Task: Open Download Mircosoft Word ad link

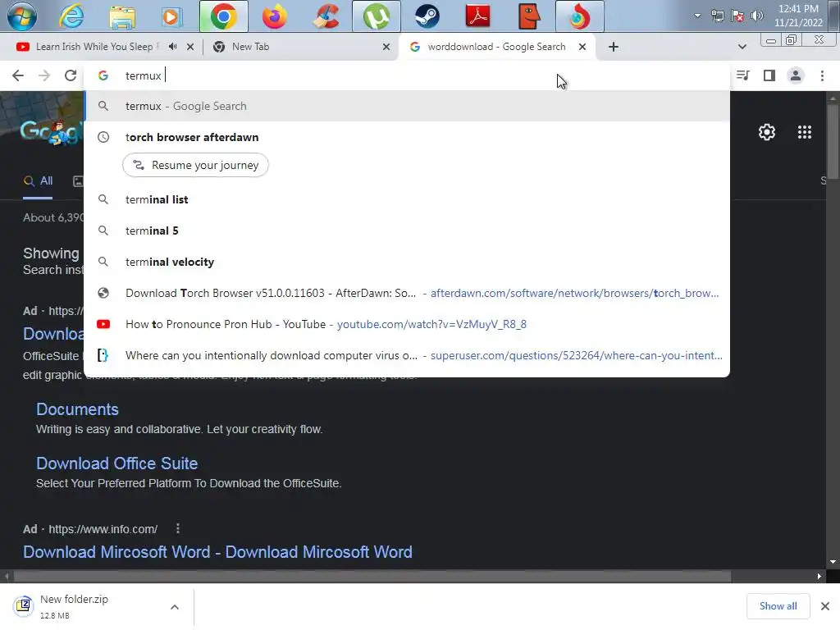Action: 217,552
